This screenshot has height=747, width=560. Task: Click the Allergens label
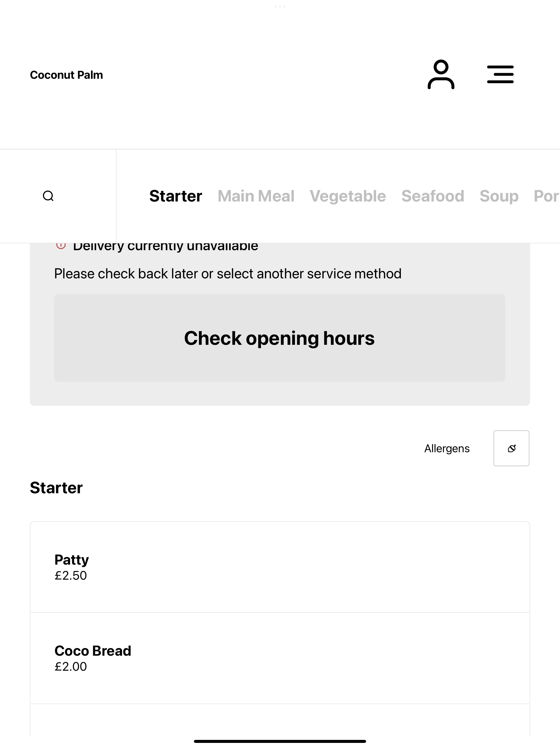coord(447,448)
